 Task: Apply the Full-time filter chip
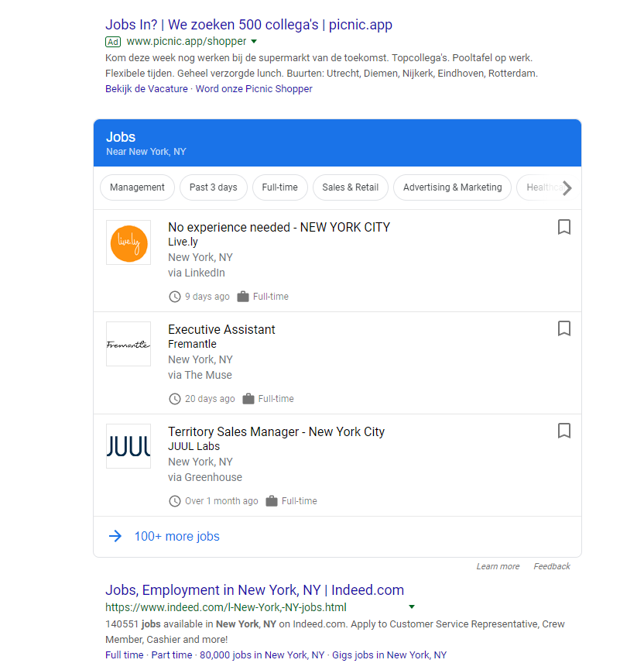(x=279, y=187)
